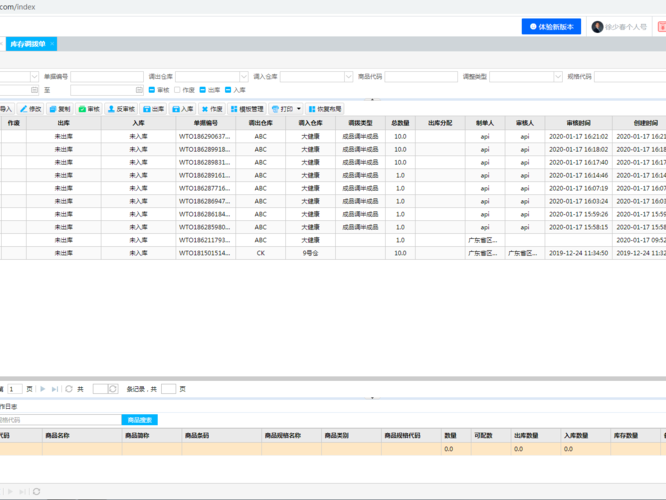This screenshot has width=666, height=500.
Task: Open calendar picker of the 至 end date field
Action: click(x=139, y=90)
